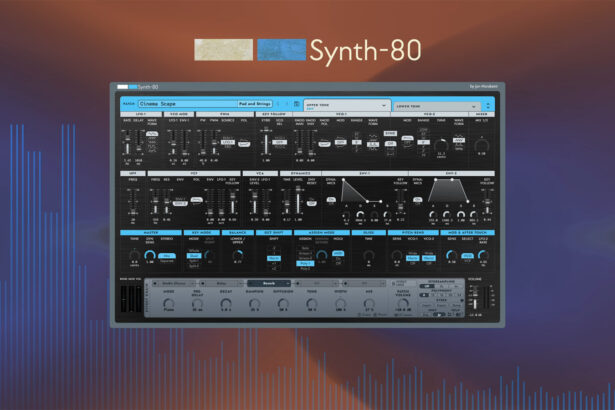Turn the VCO-2 Tune knob
Image resolution: width=615 pixels, height=410 pixels.
tap(441, 145)
